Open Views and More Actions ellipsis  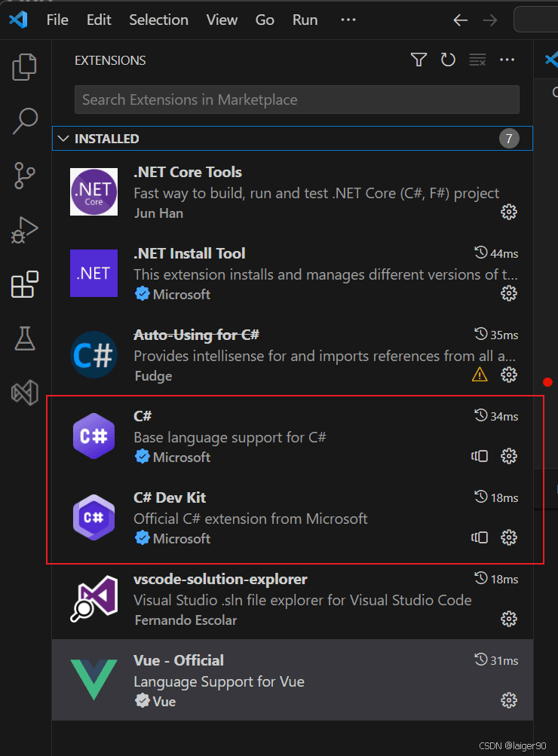[x=507, y=60]
